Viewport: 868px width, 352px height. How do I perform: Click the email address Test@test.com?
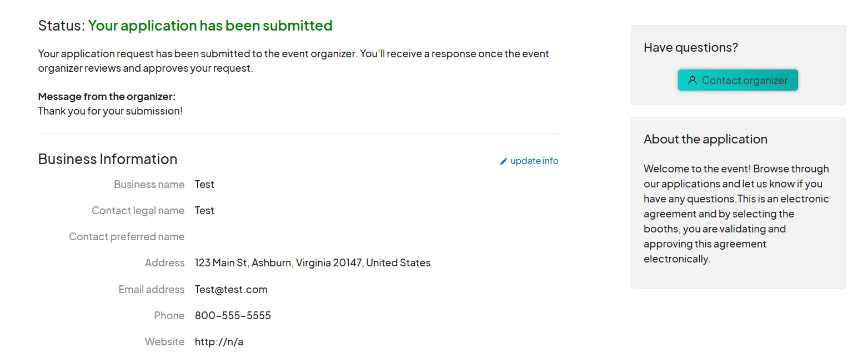point(231,289)
